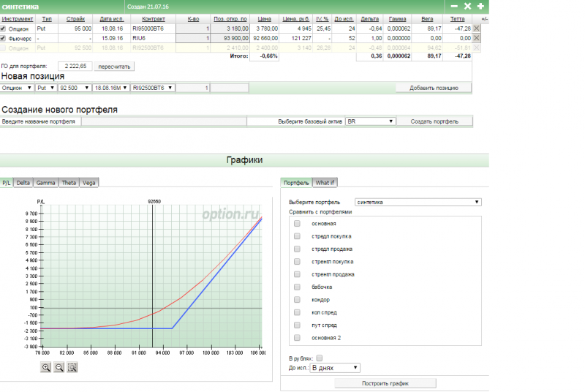Click the minus icon in portfolio header
Image resolution: width=585 pixels, height=392 pixels.
point(454,6)
